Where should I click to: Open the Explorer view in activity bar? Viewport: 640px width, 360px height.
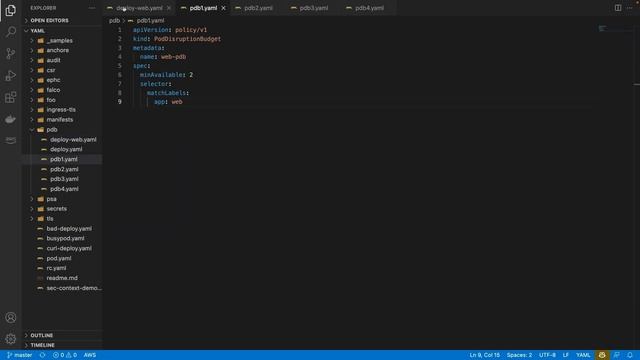[x=11, y=10]
